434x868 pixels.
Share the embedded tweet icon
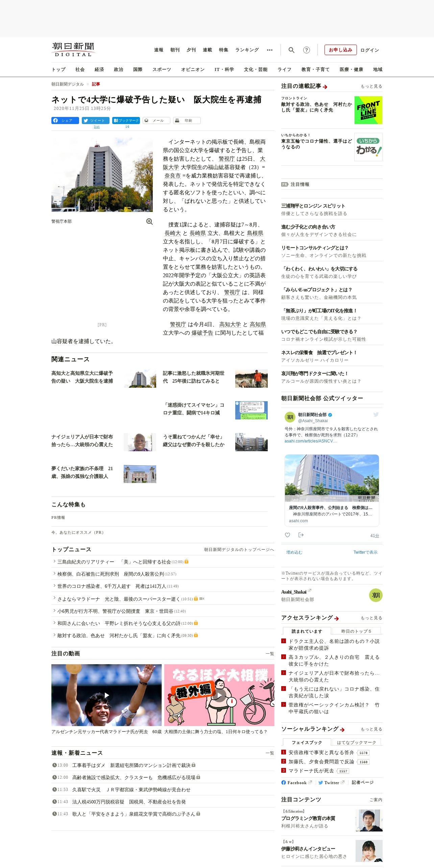tap(301, 535)
